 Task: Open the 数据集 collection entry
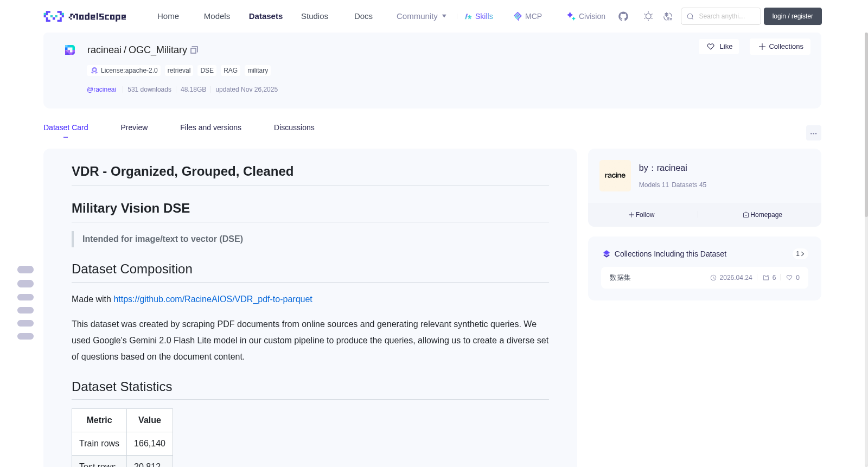pos(704,278)
